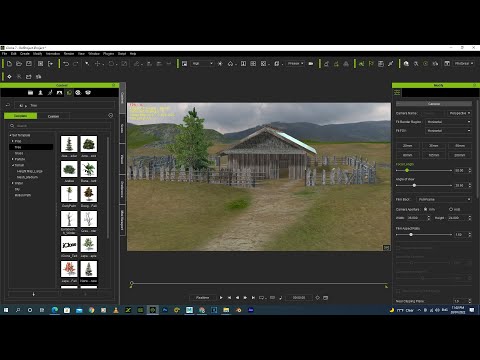Select the inch Camera Aperture radio button
Screen dimensions: 480x360
[x=451, y=209]
